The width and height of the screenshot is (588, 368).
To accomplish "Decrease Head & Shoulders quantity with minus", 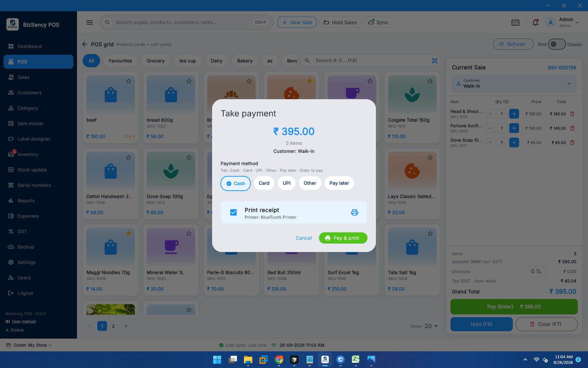I will point(490,114).
